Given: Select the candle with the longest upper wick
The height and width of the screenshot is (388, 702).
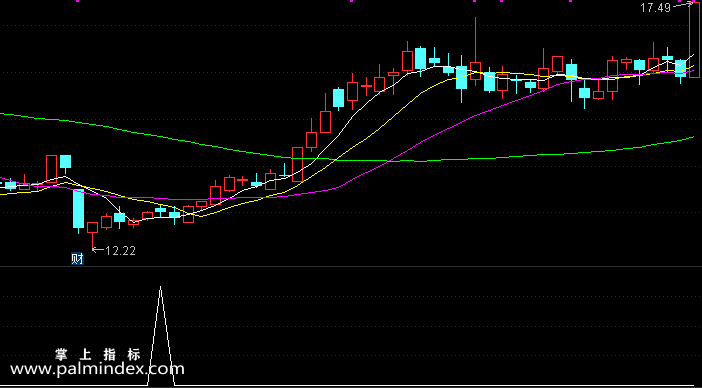Looking at the screenshot, I should point(475,51).
